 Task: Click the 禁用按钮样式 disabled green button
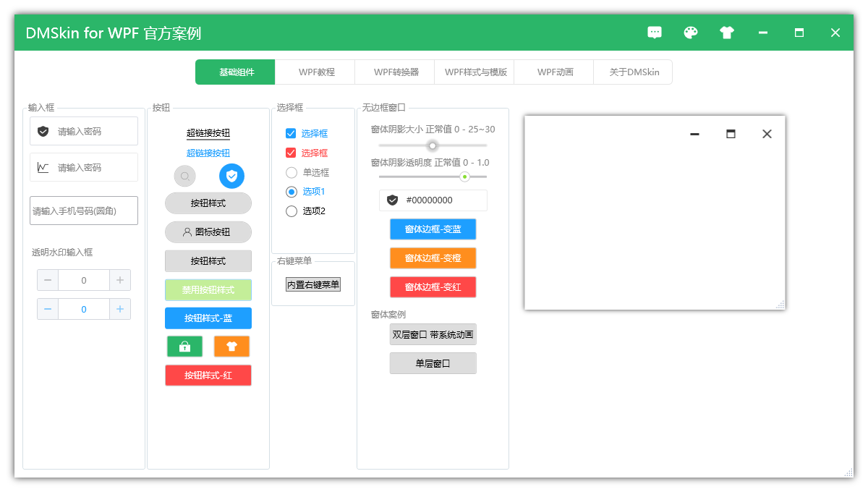tap(208, 290)
